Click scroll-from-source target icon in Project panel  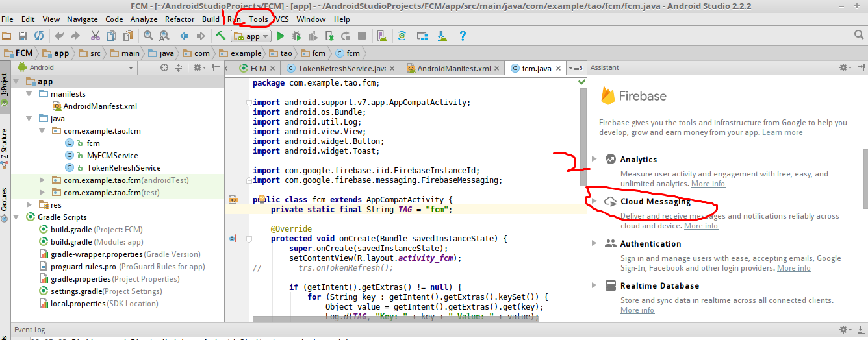click(x=164, y=67)
